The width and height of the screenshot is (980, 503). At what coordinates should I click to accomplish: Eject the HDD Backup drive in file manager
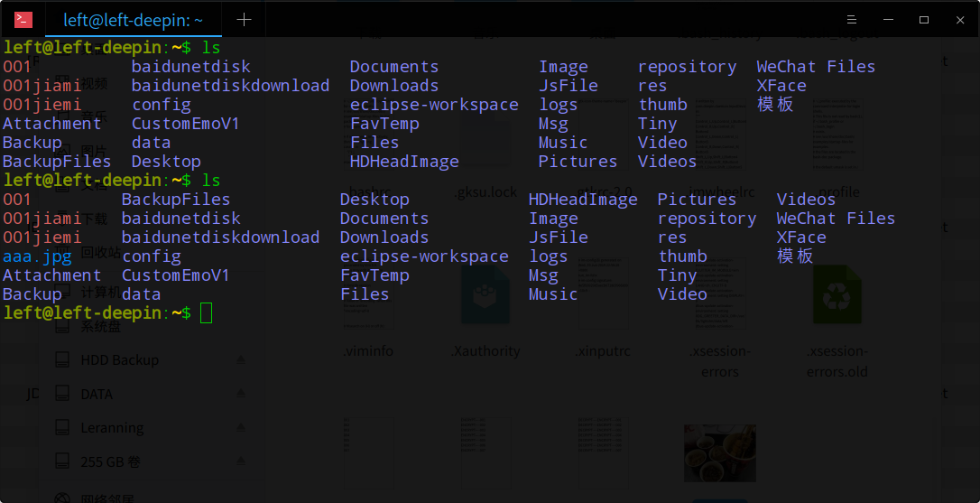click(x=241, y=359)
